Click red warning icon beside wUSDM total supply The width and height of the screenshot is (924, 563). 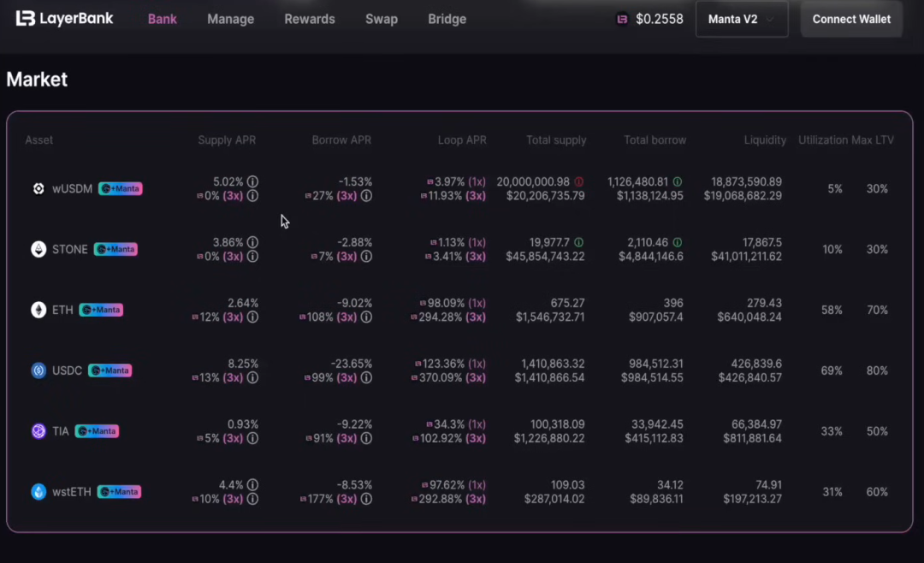point(578,182)
